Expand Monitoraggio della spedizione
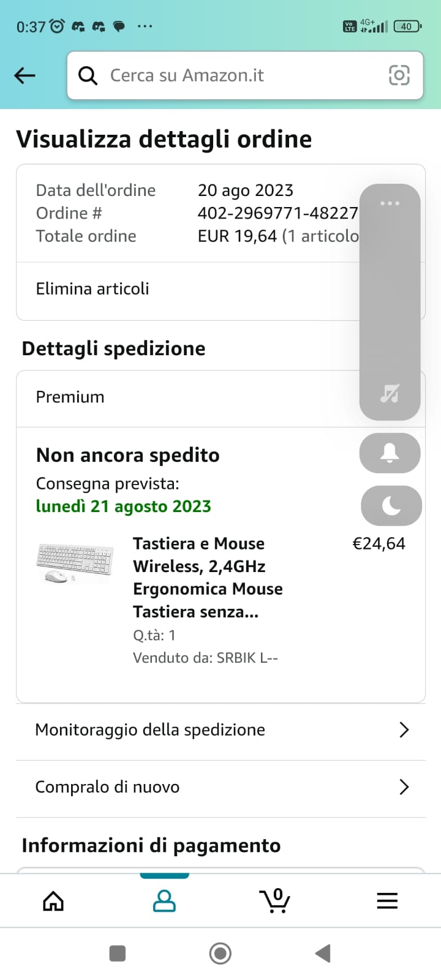 click(221, 730)
